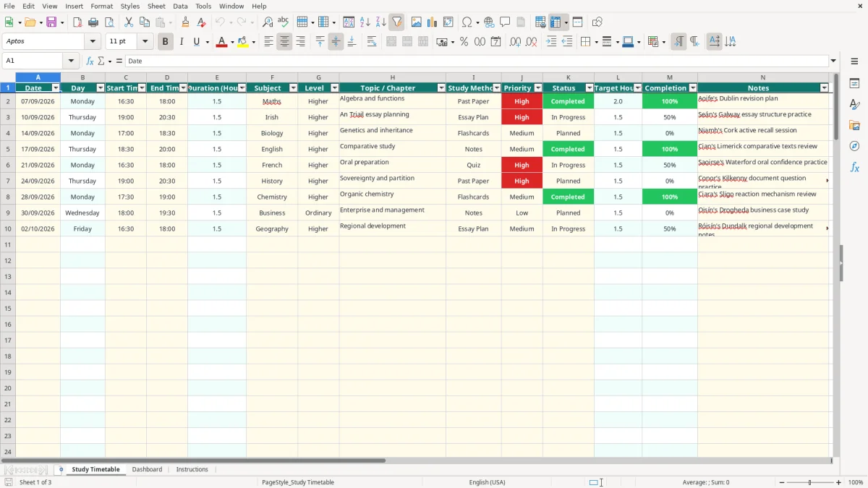
Task: Define the print area
Action: (540, 22)
